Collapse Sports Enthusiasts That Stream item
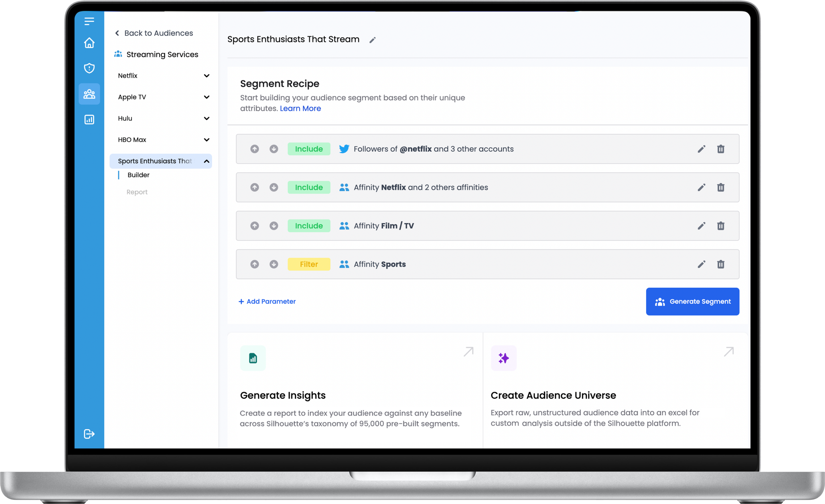Screen dimensions: 825x504 tap(207, 161)
